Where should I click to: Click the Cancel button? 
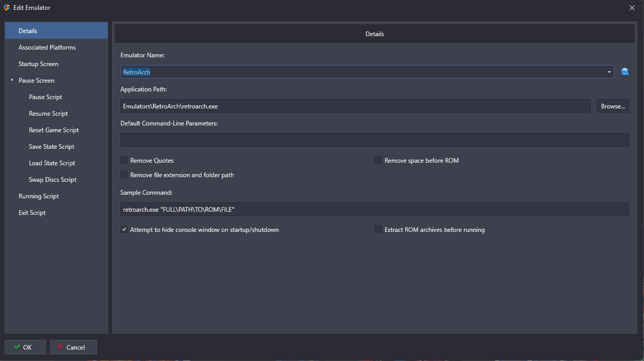tap(73, 347)
